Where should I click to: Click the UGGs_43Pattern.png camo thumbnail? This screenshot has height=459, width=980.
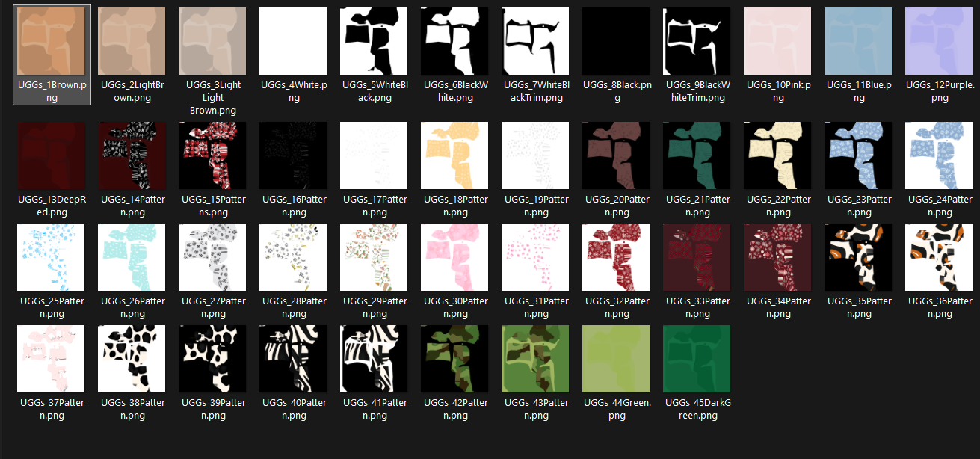[x=535, y=359]
